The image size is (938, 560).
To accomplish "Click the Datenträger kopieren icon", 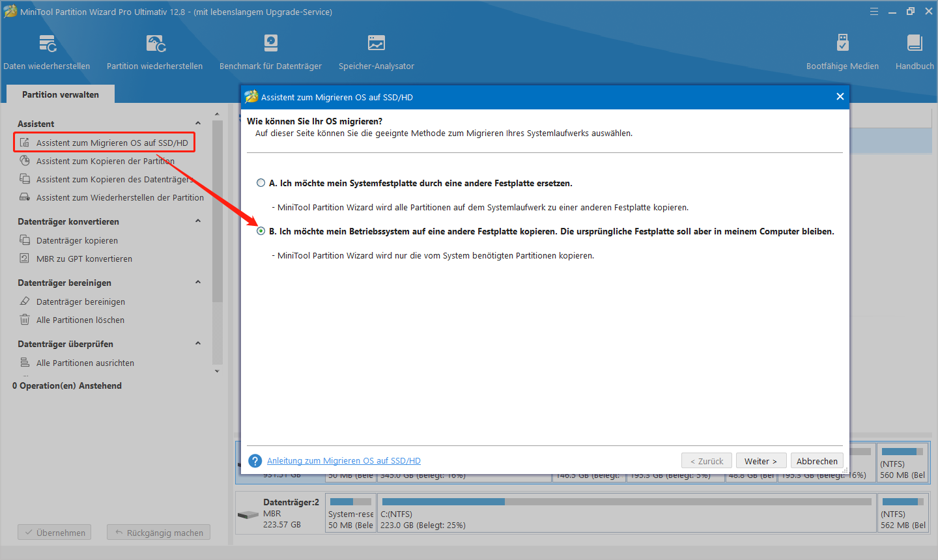I will coord(25,240).
